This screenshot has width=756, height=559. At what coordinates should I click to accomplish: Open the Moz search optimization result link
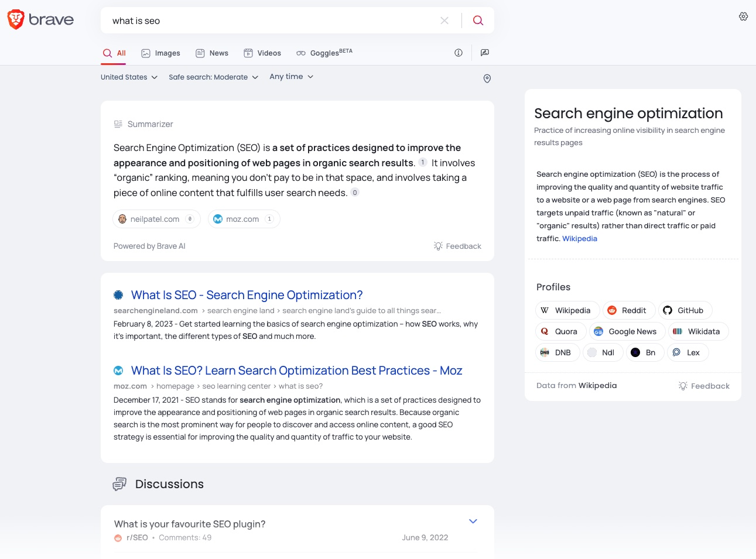click(296, 370)
